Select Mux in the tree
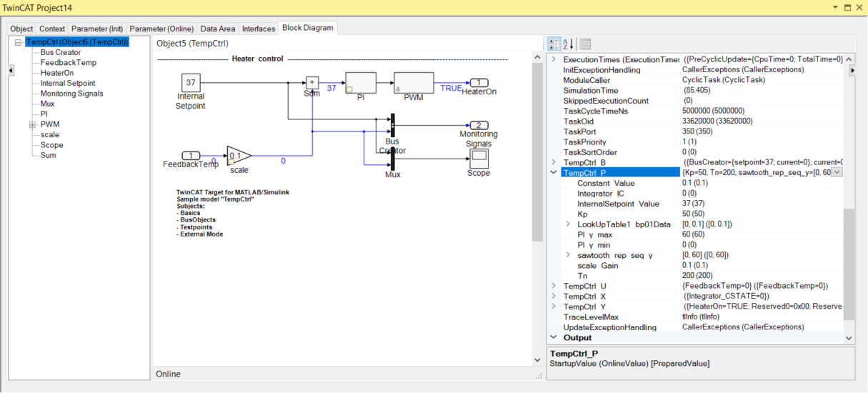868x393 pixels. point(47,104)
